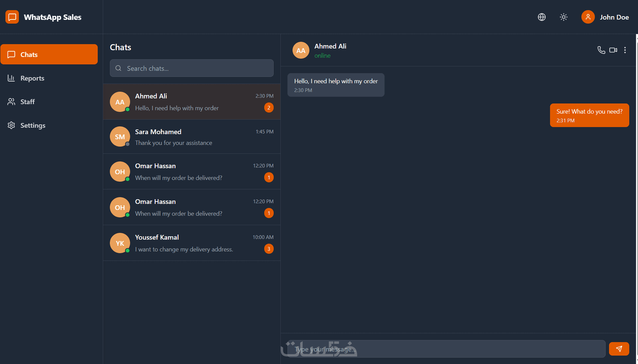Send the message with the paper plane button
Image resolution: width=638 pixels, height=364 pixels.
[619, 349]
